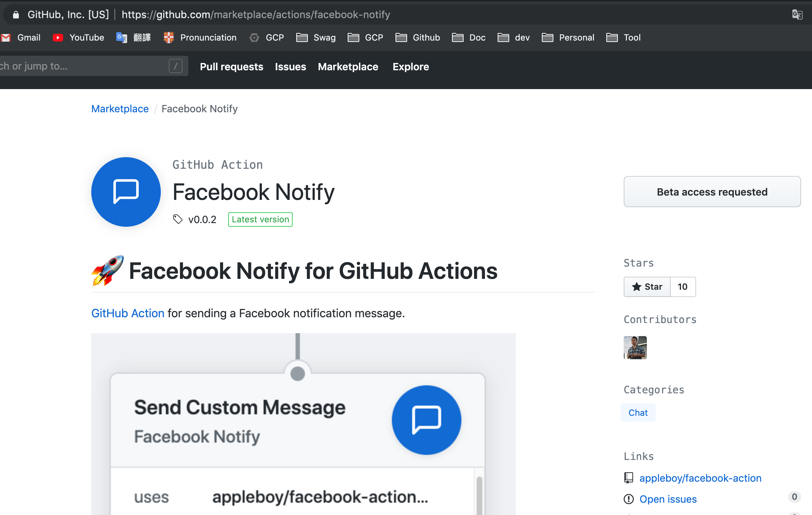Click the contributor avatar thumbnail
The image size is (812, 515).
click(635, 348)
